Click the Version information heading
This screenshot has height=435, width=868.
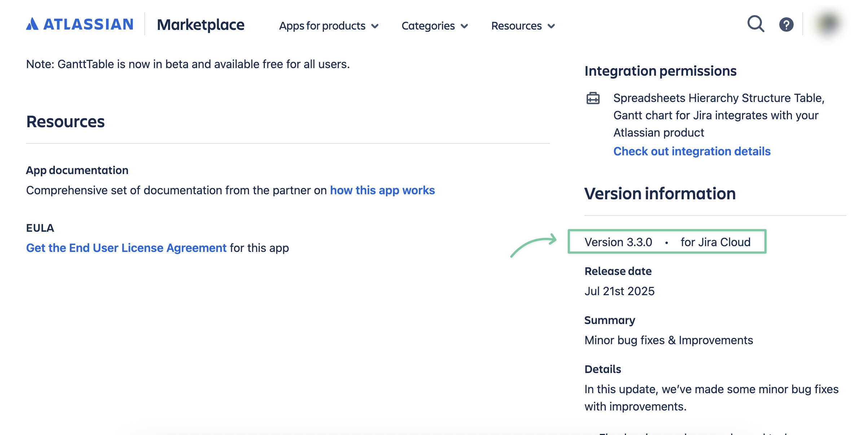(x=659, y=194)
